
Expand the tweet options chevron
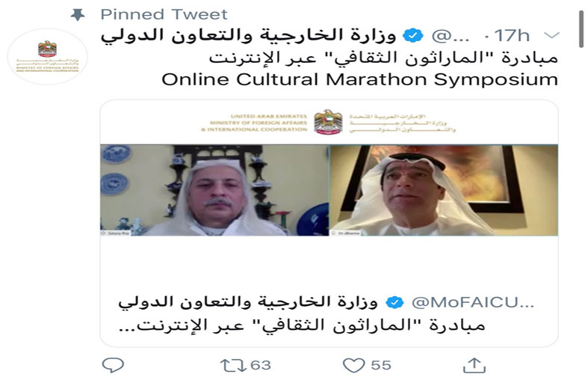click(551, 36)
